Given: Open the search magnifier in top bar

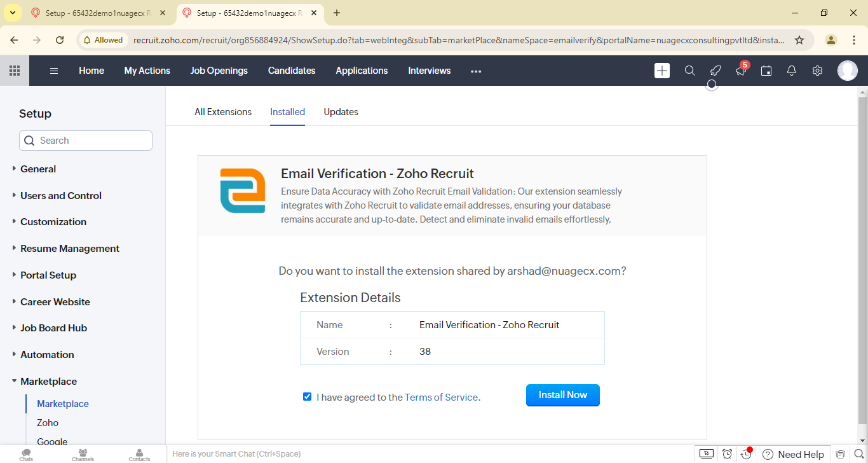Looking at the screenshot, I should click(x=689, y=71).
